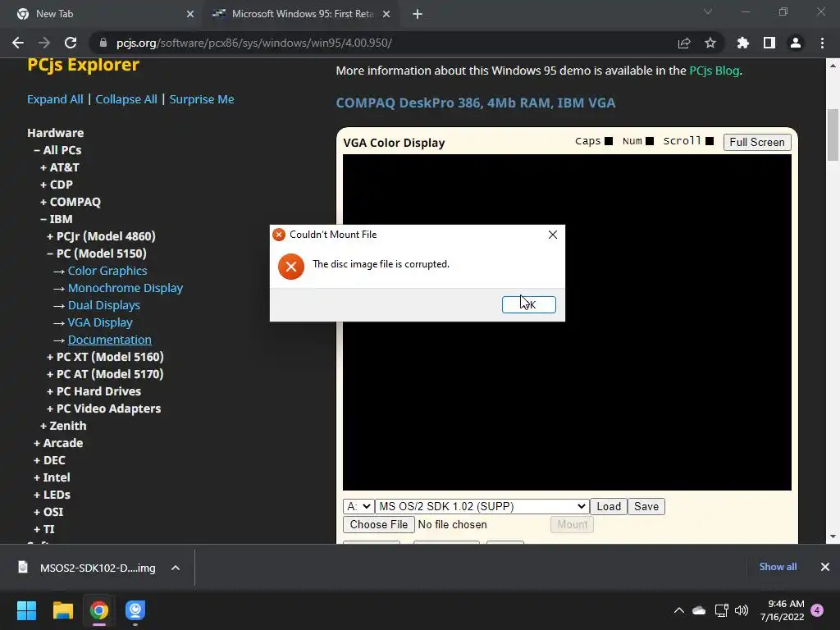Viewport: 840px width, 630px height.
Task: Click the Choose File button
Action: click(x=379, y=524)
